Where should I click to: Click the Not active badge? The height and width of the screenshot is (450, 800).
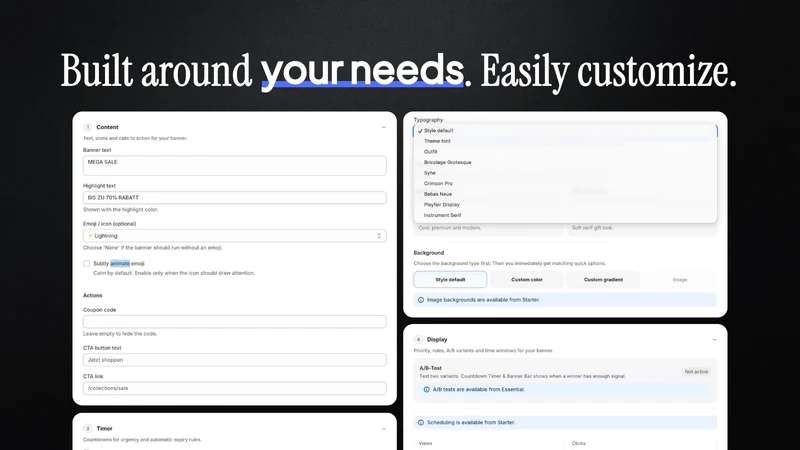click(696, 372)
